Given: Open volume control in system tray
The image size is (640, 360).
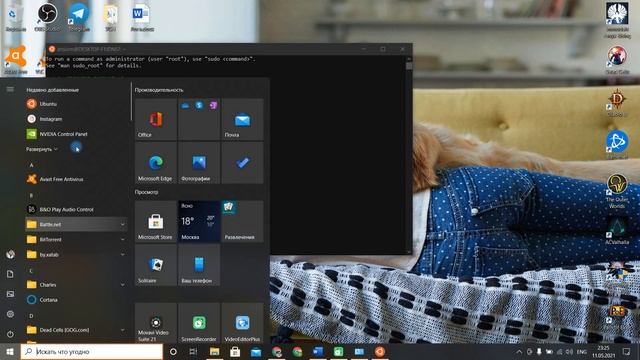Looking at the screenshot, I should [x=569, y=352].
